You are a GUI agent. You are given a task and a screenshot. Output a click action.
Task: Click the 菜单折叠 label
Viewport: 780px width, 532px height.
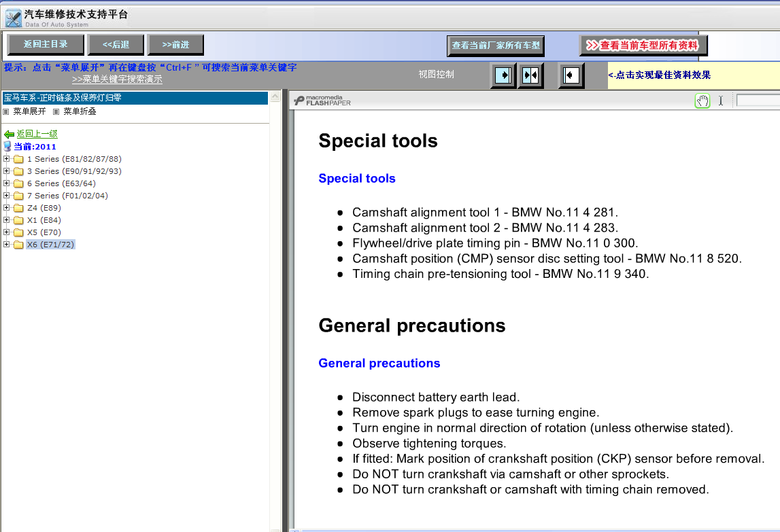80,111
